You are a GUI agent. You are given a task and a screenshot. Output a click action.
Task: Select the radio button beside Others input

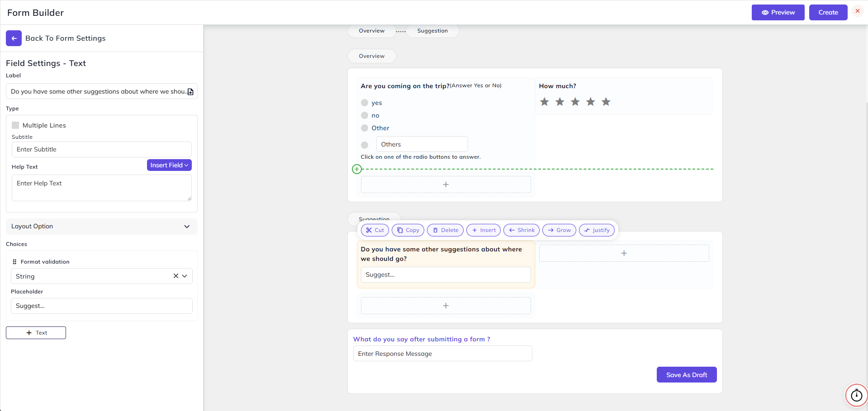click(x=365, y=145)
